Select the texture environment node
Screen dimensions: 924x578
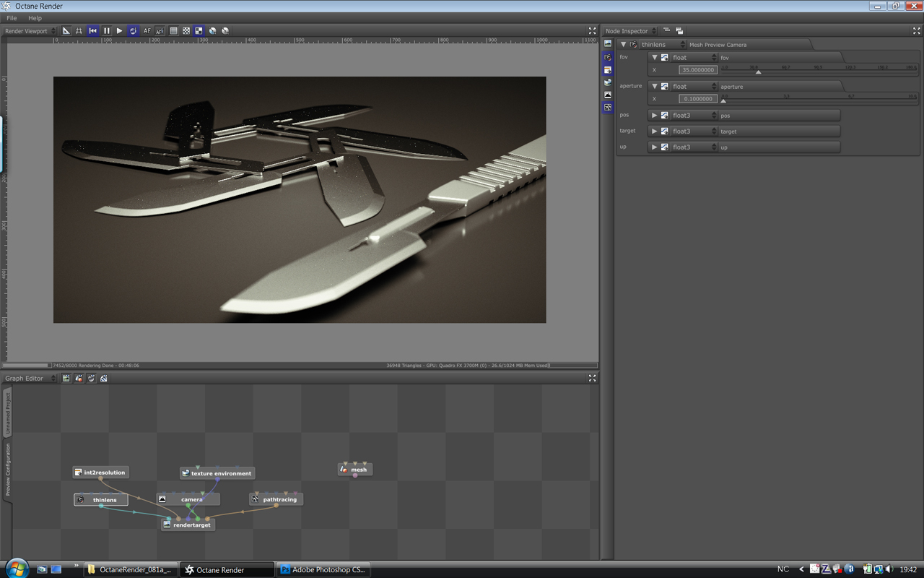click(217, 473)
